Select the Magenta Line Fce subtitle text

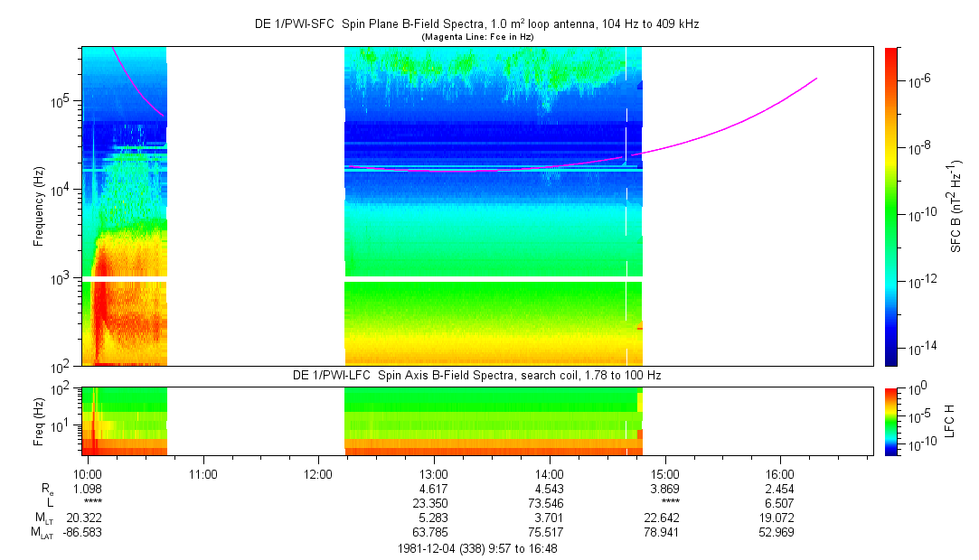476,37
